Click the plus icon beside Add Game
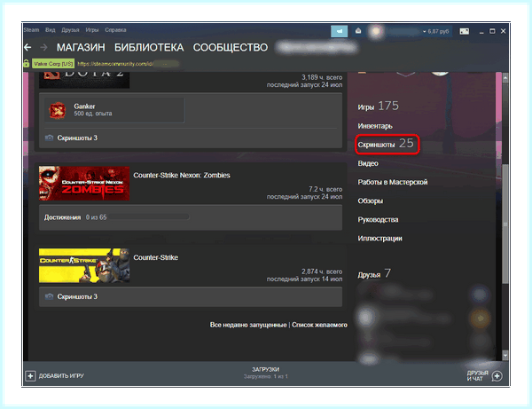Image resolution: width=532 pixels, height=409 pixels. coord(30,376)
